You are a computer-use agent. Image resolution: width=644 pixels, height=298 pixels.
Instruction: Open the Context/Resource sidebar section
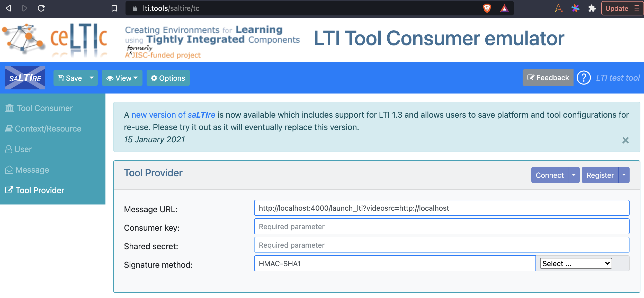tap(43, 129)
